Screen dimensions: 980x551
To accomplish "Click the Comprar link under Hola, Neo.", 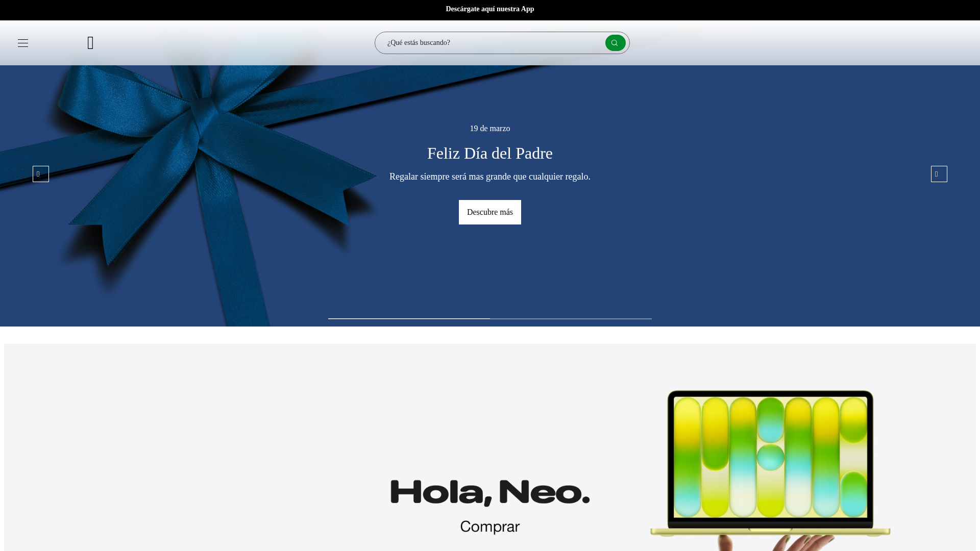I will 489,526.
